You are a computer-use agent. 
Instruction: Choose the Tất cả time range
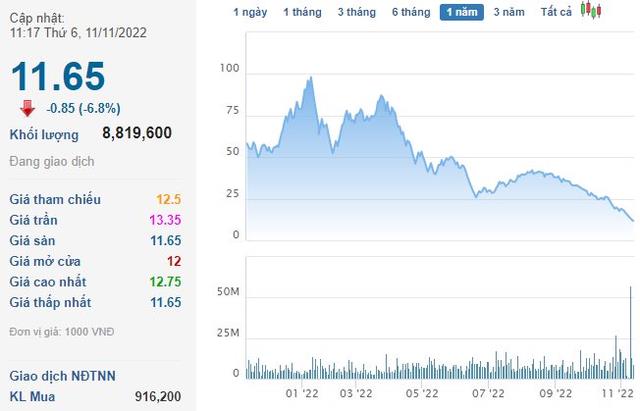point(556,12)
